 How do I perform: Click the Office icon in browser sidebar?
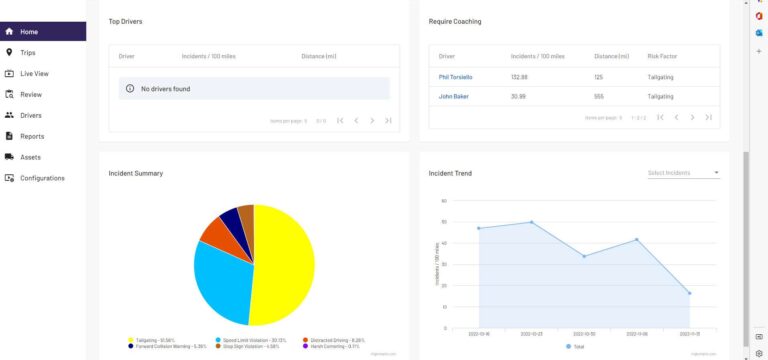[x=759, y=16]
